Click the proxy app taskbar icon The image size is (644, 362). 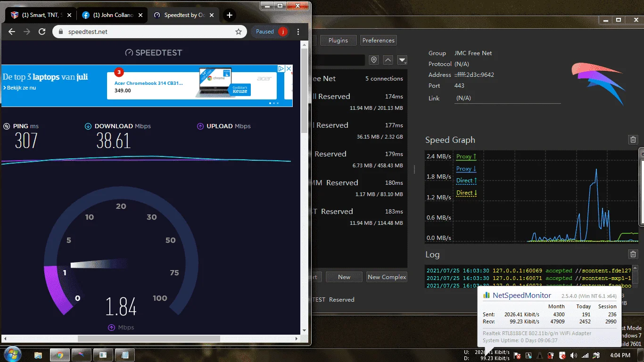82,355
